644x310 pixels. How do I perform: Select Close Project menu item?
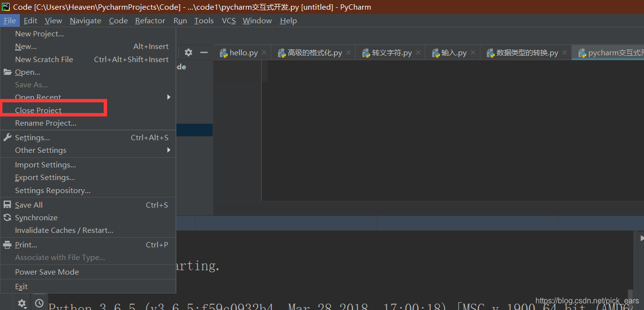click(x=88, y=110)
